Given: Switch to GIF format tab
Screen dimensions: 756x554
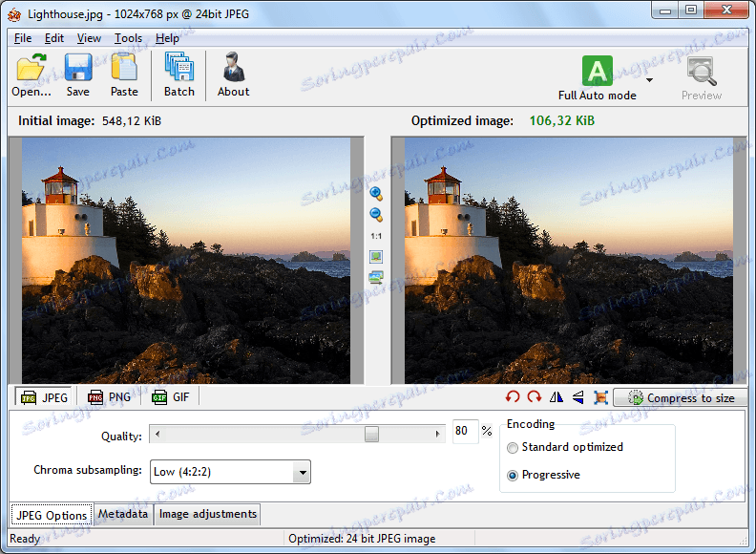Looking at the screenshot, I should (x=170, y=397).
